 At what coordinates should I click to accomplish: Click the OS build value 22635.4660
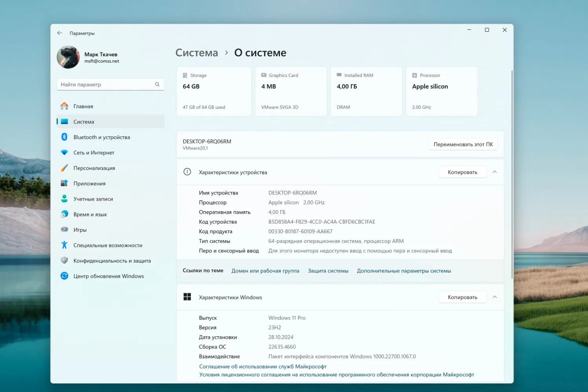pyautogui.click(x=282, y=347)
